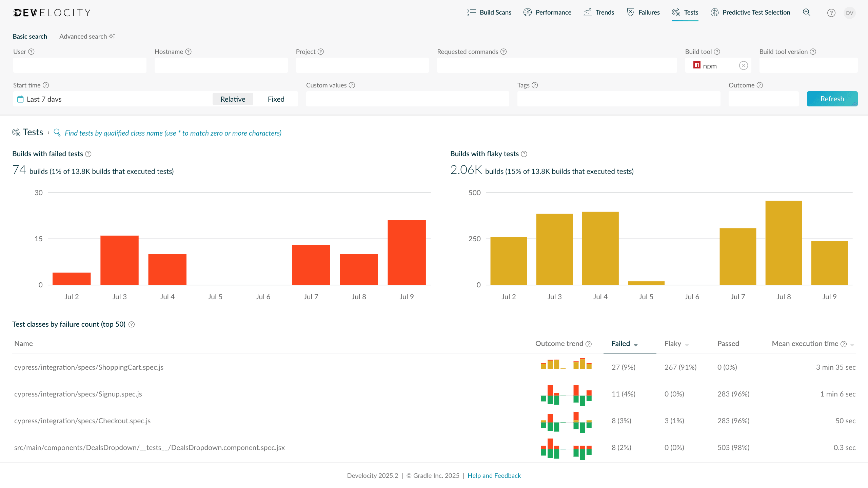The height and width of the screenshot is (488, 868).
Task: Click the Refresh button
Action: (832, 99)
